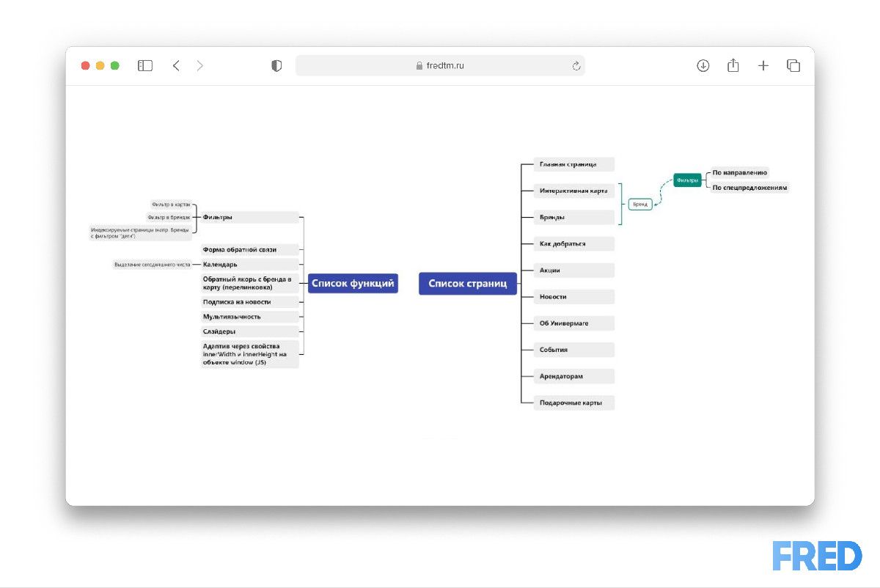Select the "Обратный якорь с бренда" node
The height and width of the screenshot is (588, 880).
coord(249,283)
